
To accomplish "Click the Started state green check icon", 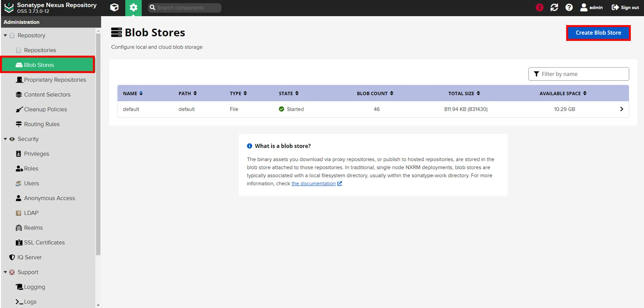I will (x=281, y=109).
